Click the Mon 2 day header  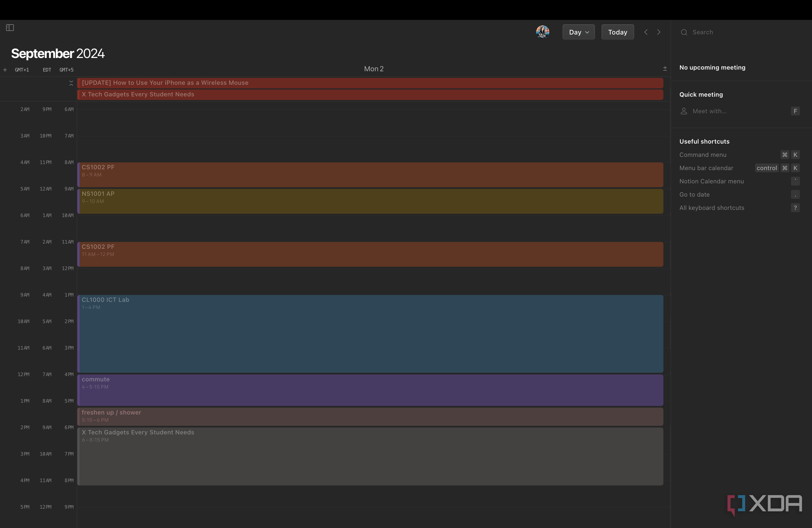[x=374, y=69]
